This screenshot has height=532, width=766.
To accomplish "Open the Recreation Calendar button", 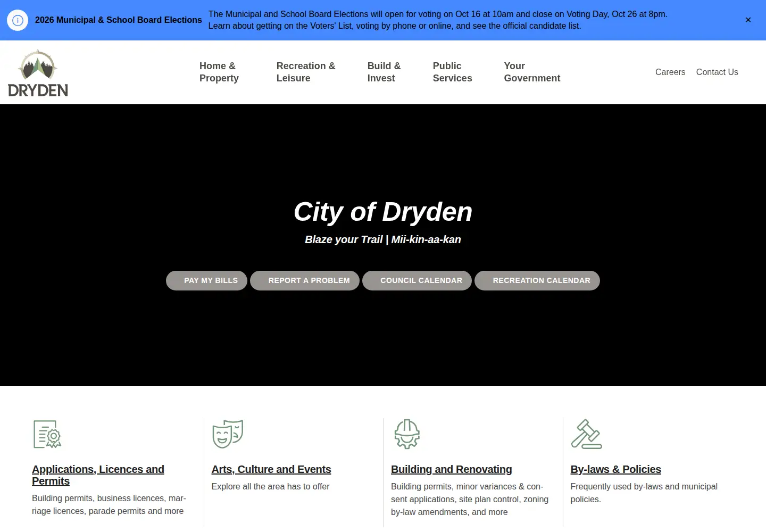I will pyautogui.click(x=537, y=280).
